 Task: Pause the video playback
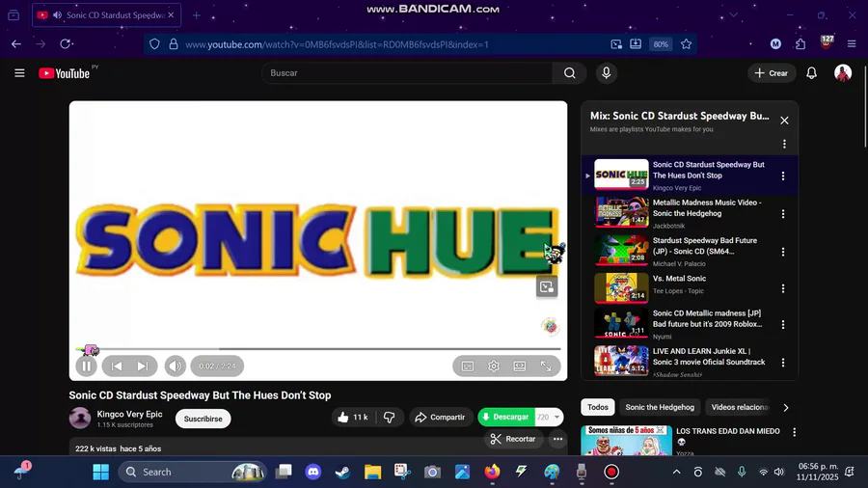pos(87,366)
